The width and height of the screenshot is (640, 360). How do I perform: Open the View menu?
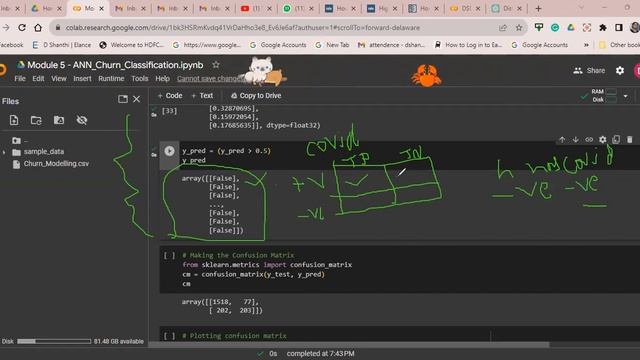pos(59,78)
